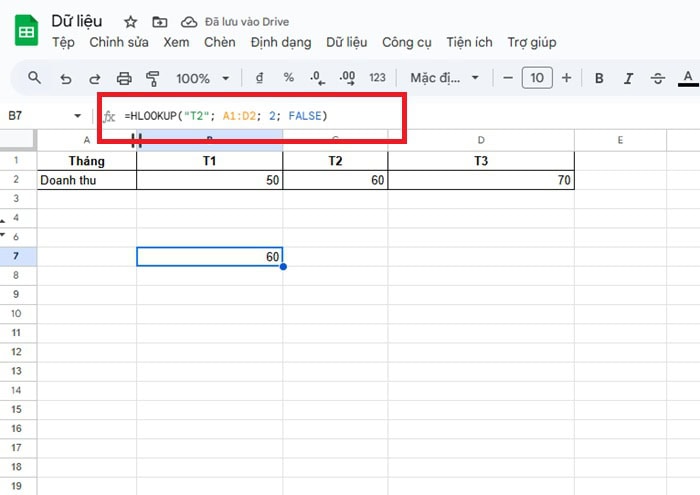Open the Định dạng menu

tap(281, 42)
